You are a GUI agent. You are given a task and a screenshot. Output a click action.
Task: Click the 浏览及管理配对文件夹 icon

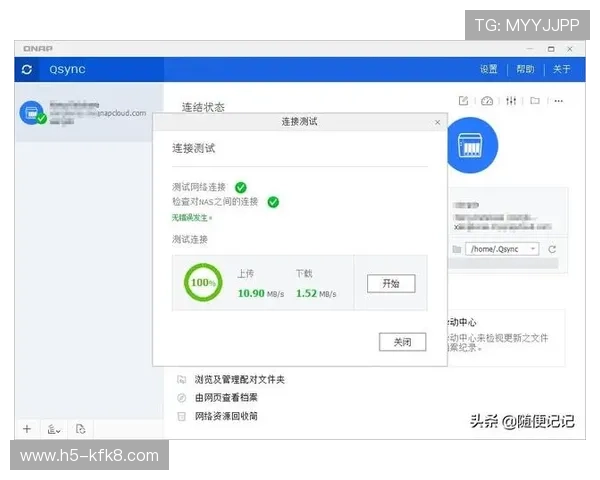(181, 379)
